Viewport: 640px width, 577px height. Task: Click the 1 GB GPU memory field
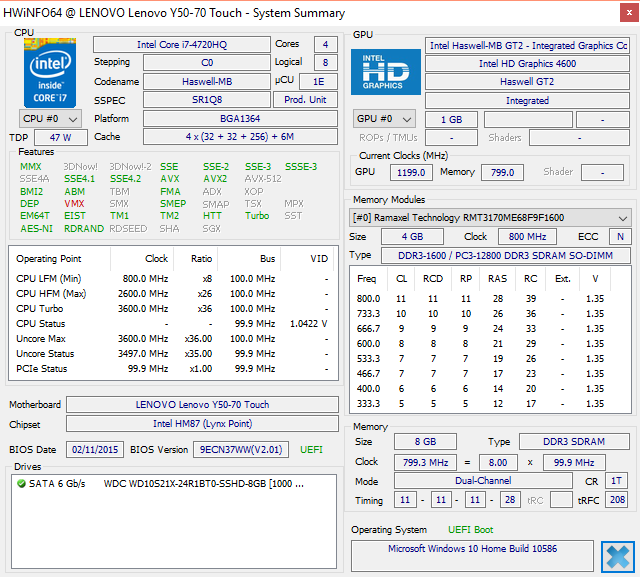pyautogui.click(x=451, y=120)
